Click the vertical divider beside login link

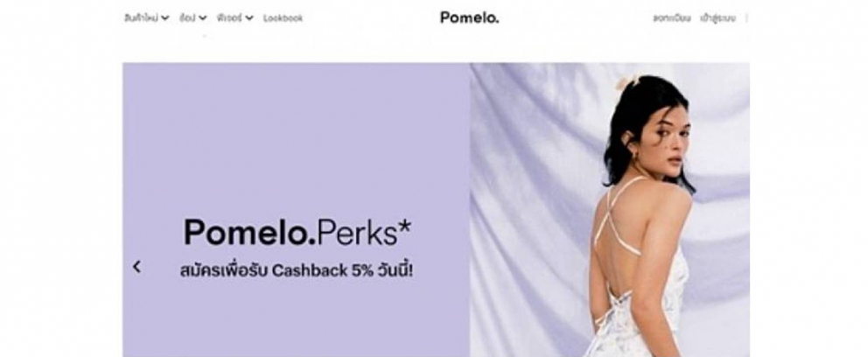point(746,18)
